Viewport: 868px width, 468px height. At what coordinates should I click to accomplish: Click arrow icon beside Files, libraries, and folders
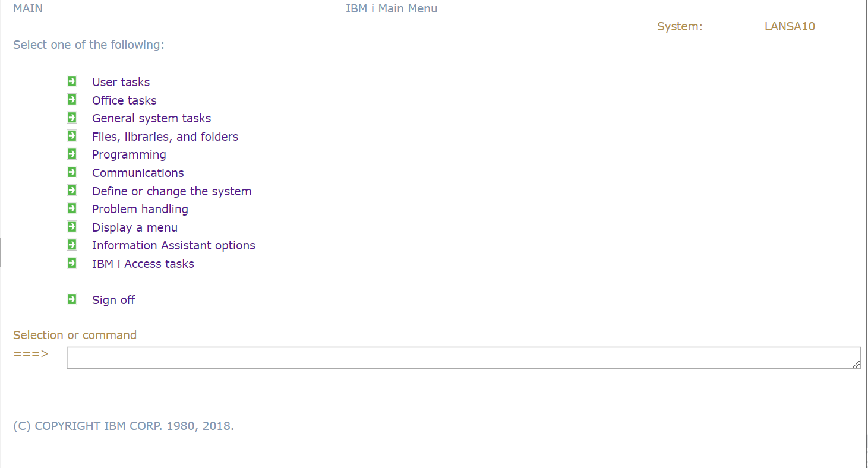(72, 136)
